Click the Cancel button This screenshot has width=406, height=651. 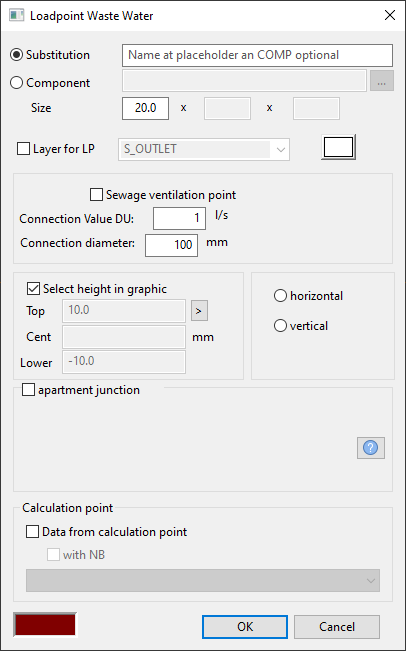[x=337, y=627]
